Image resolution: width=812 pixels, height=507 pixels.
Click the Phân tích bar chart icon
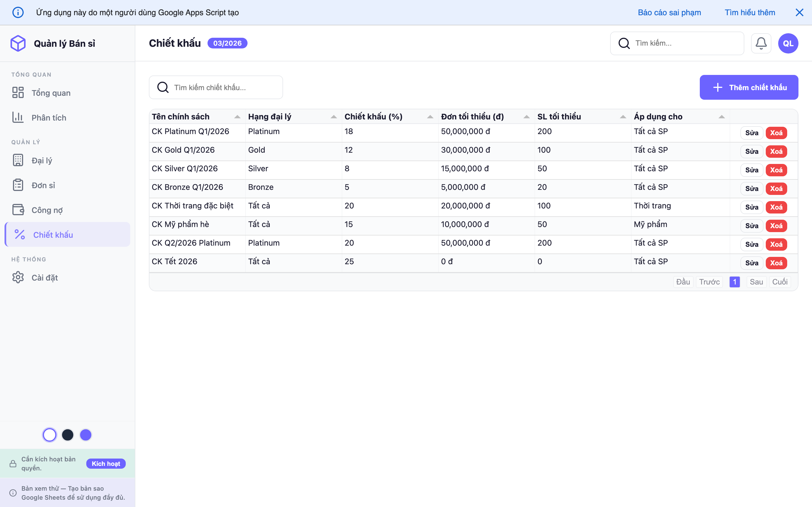tap(18, 117)
